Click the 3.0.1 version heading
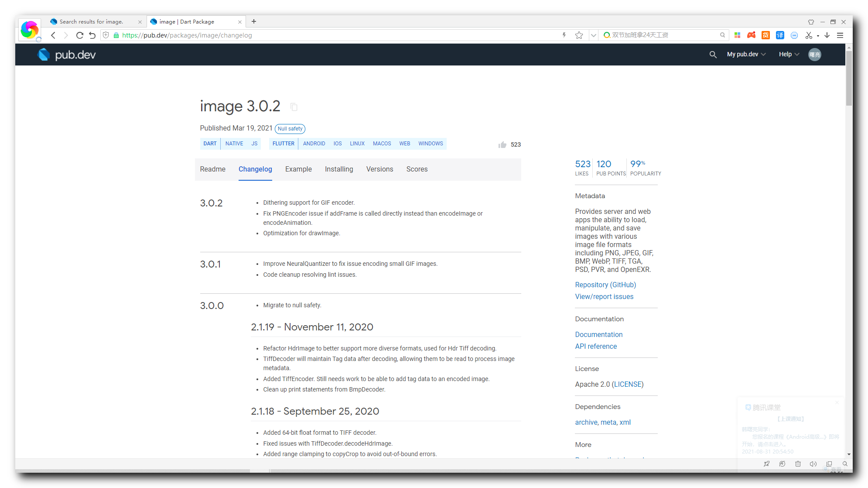Image resolution: width=868 pixels, height=488 pixels. point(210,264)
